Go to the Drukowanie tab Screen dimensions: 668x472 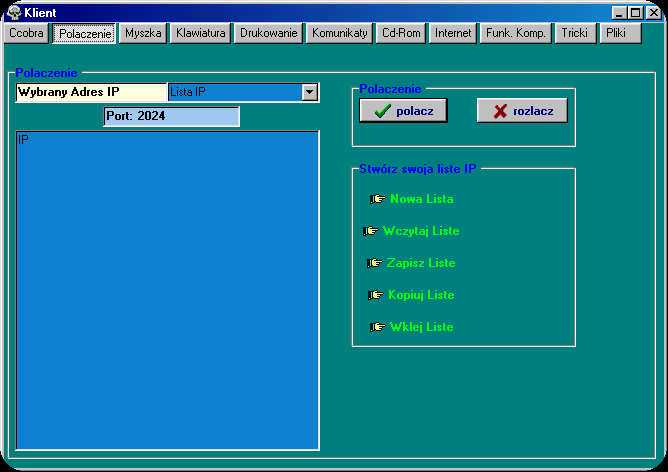[268, 33]
